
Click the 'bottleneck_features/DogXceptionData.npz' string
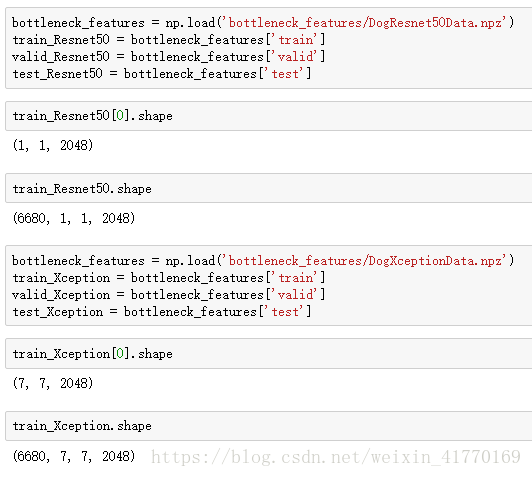point(364,261)
